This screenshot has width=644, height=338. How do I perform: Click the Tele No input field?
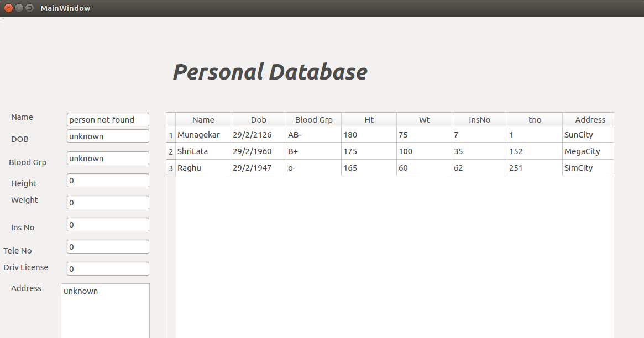tap(107, 246)
